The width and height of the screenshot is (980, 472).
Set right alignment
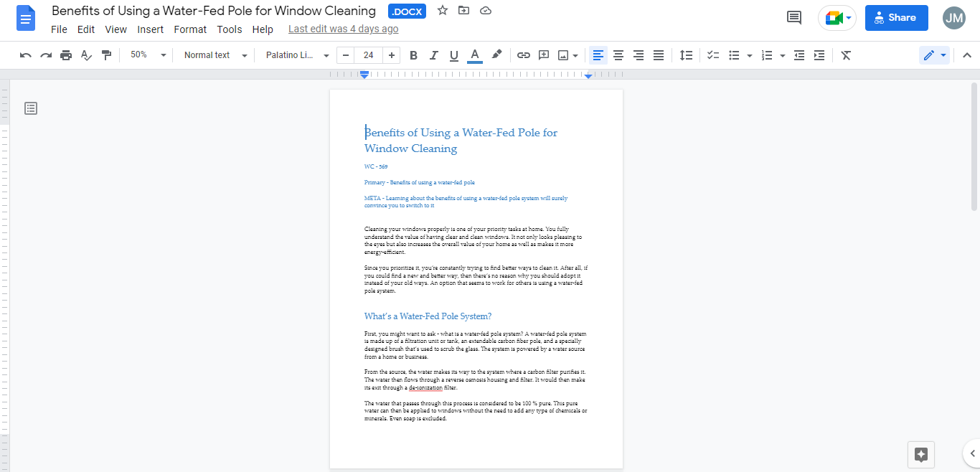pos(639,55)
